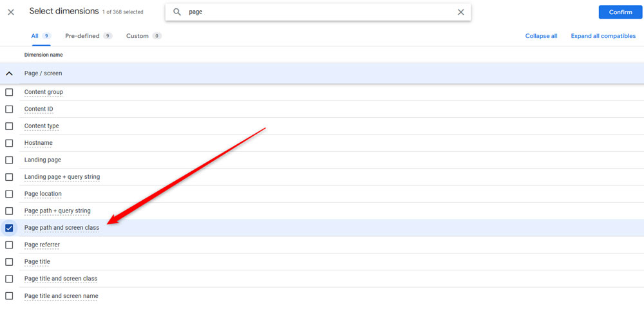The height and width of the screenshot is (316, 644).
Task: Tick the Page title checkbox
Action: tap(9, 262)
